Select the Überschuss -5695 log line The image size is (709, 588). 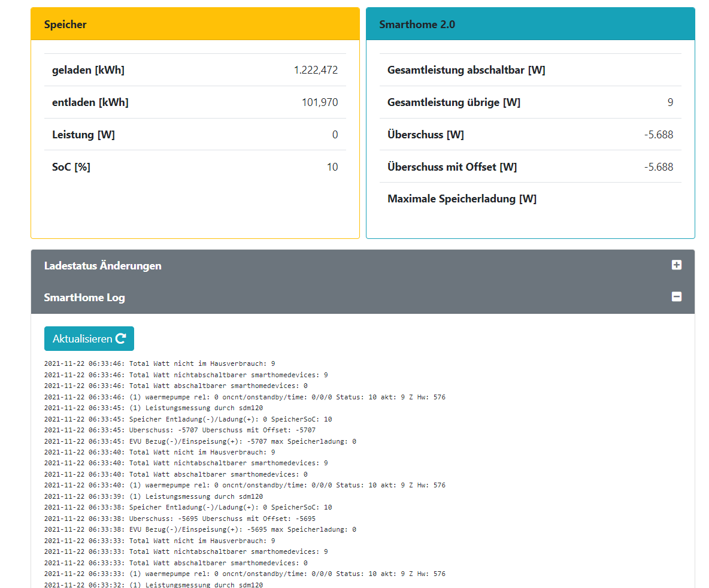pos(180,519)
